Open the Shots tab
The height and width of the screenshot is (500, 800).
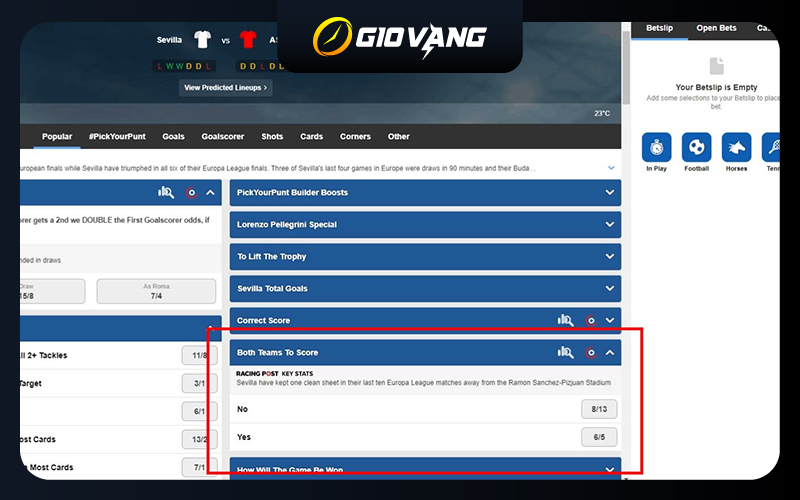click(x=272, y=137)
